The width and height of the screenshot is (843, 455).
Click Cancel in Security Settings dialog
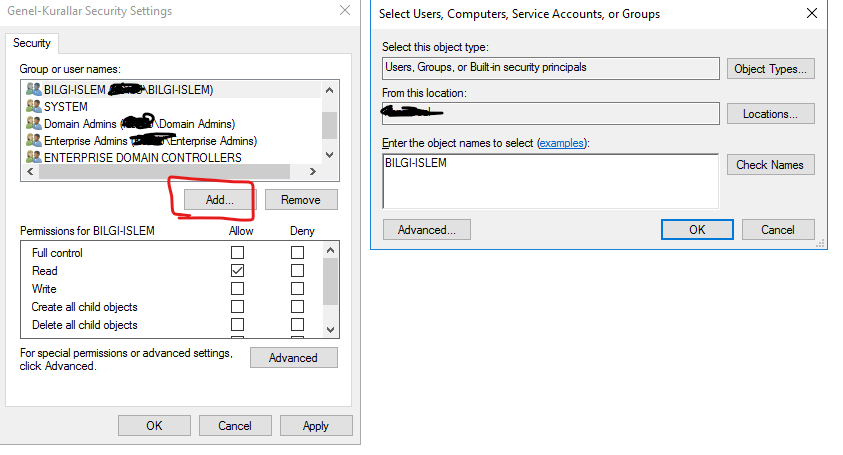[x=235, y=425]
